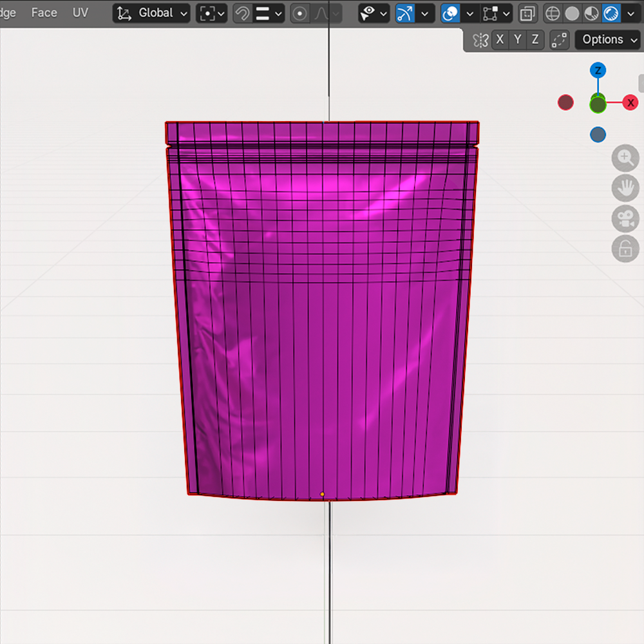Open the shading options dropdown arrow
Screen dimensions: 644x644
tap(631, 14)
